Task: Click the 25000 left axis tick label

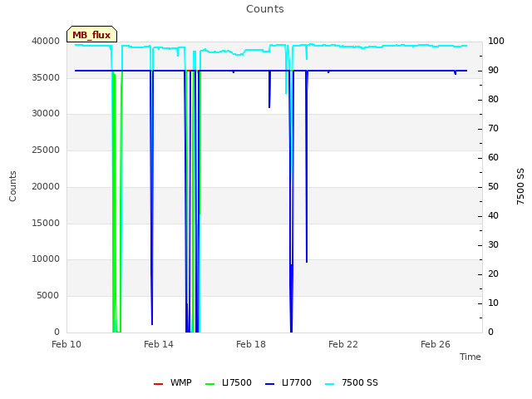Action: (46, 150)
